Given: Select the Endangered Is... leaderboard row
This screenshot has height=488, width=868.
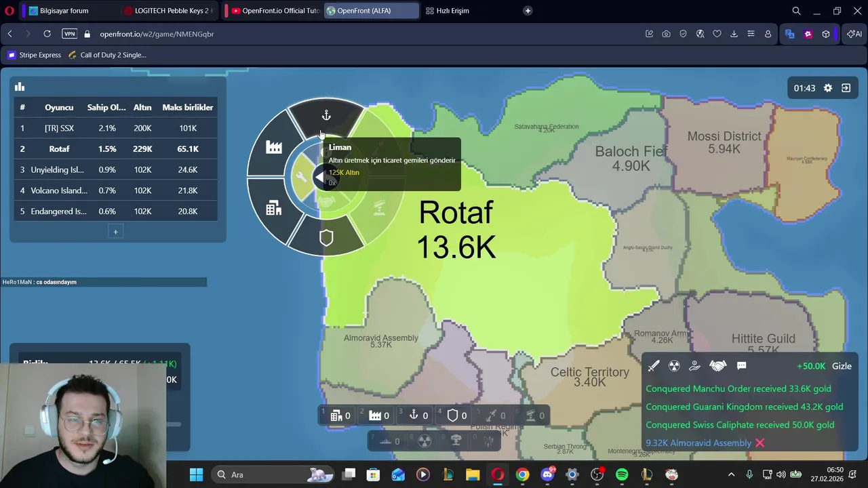Looking at the screenshot, I should point(116,211).
